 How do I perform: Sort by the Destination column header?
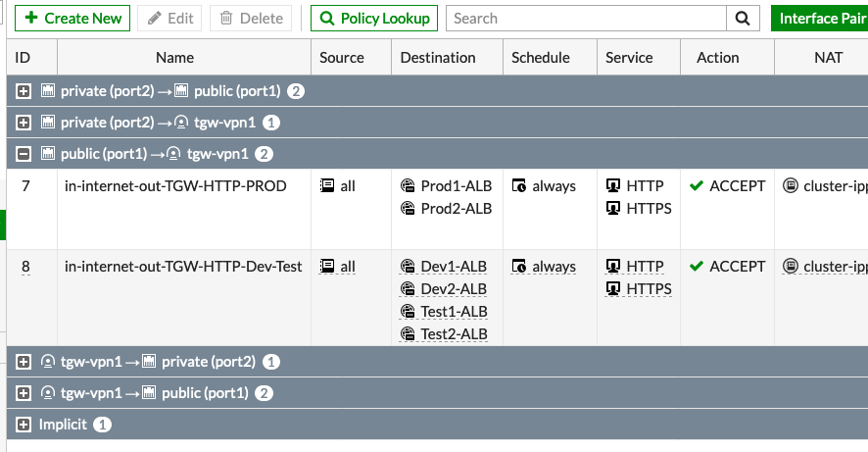pos(437,58)
